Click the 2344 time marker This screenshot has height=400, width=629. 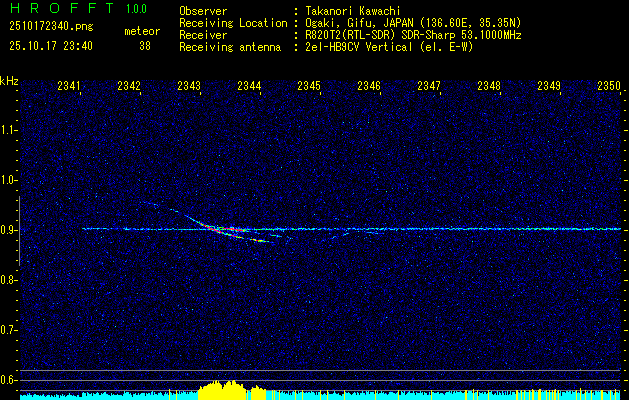pyautogui.click(x=249, y=87)
